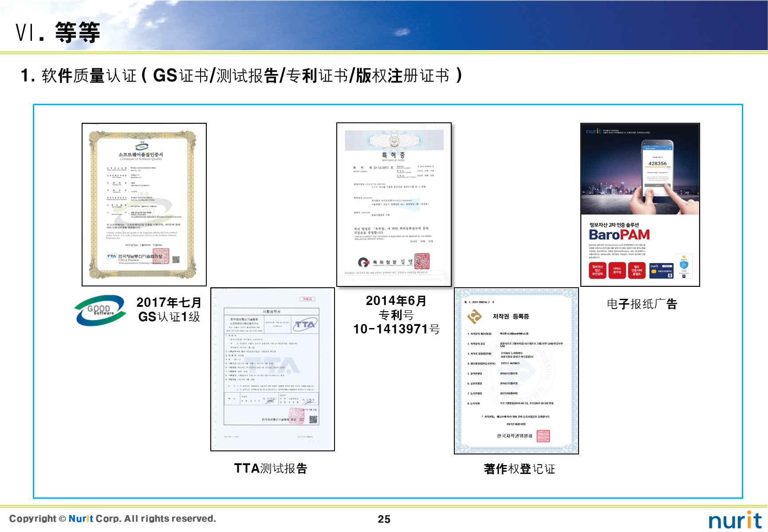Click the heading '1. 软件质量认证' line
The image size is (768, 532).
click(x=241, y=75)
